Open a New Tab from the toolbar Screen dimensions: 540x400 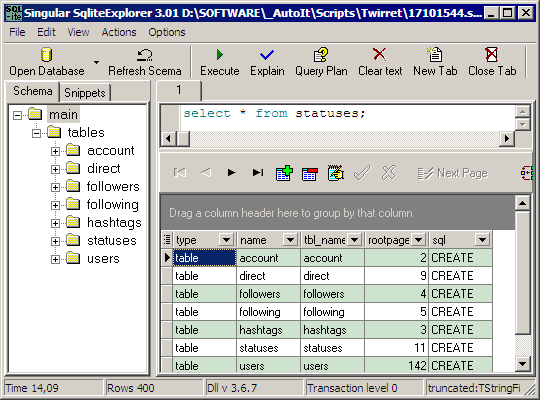435,62
